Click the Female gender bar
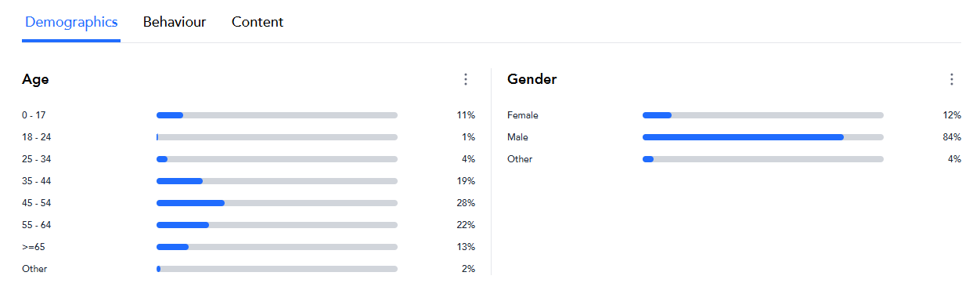980x294 pixels. [x=763, y=115]
